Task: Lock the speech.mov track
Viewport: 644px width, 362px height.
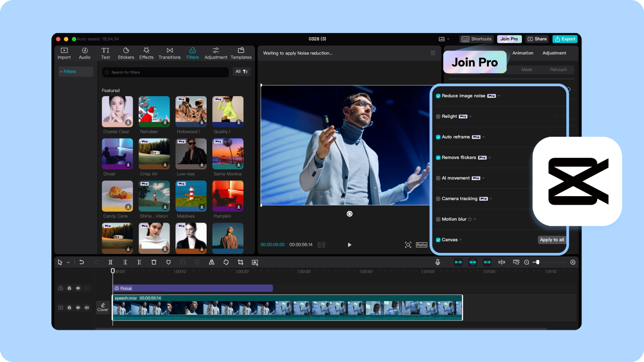Action: [x=69, y=307]
